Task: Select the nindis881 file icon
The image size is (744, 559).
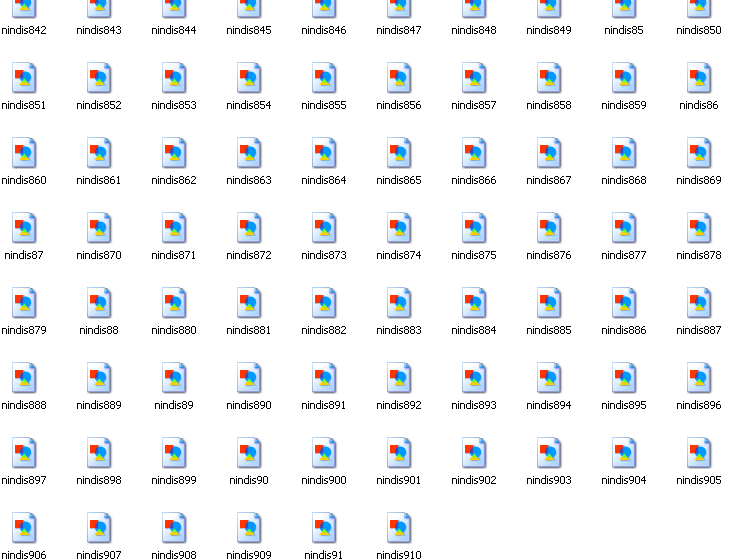Action: pos(249,303)
